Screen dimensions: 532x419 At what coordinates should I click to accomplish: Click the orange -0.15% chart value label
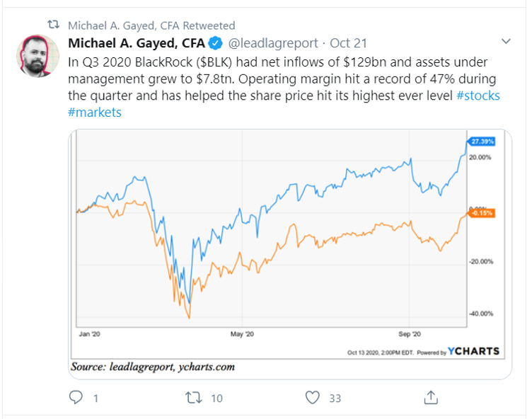point(480,213)
